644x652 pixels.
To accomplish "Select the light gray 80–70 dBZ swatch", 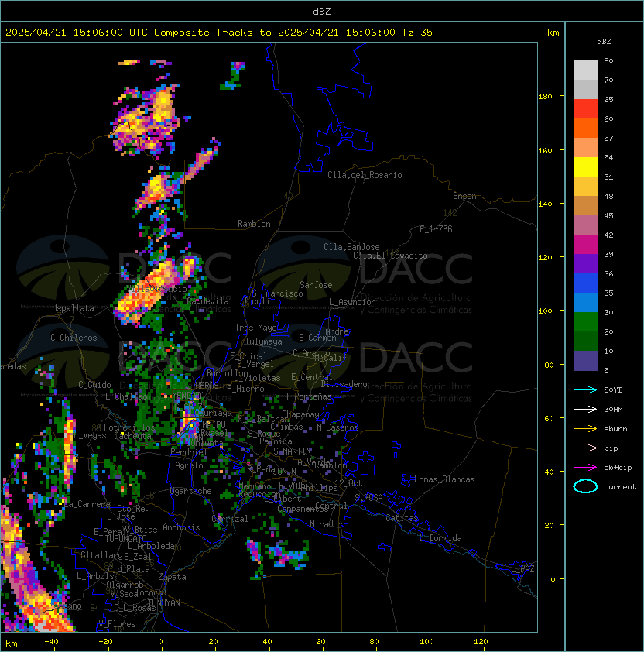I will [585, 70].
